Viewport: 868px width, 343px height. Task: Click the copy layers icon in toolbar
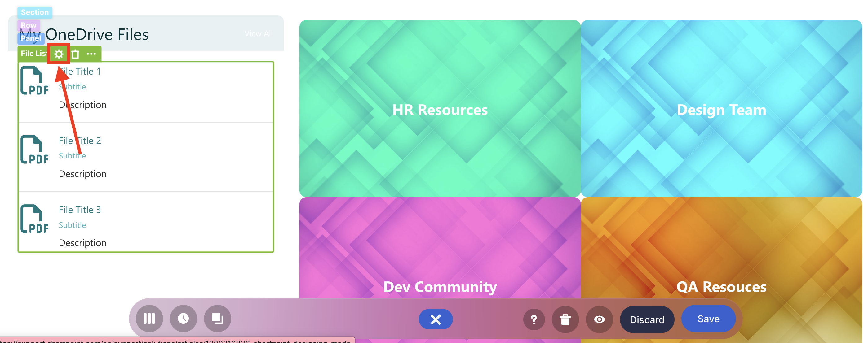[217, 319]
